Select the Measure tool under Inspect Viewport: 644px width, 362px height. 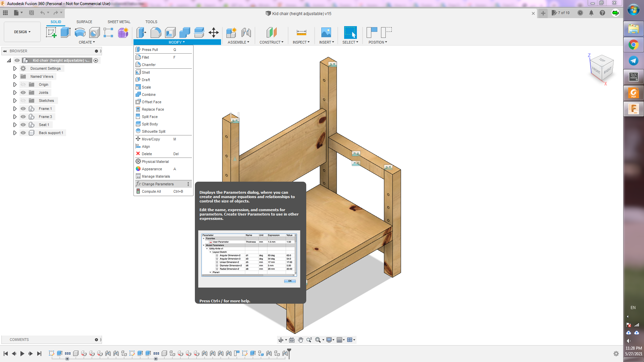301,33
